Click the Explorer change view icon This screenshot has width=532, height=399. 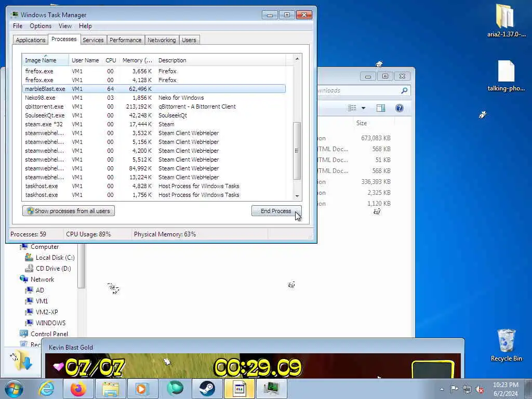[x=352, y=108]
